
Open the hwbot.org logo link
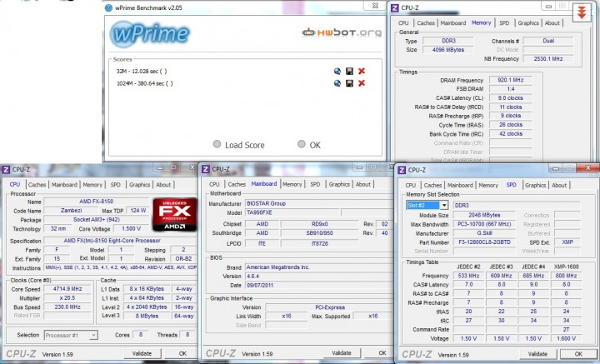(x=342, y=32)
